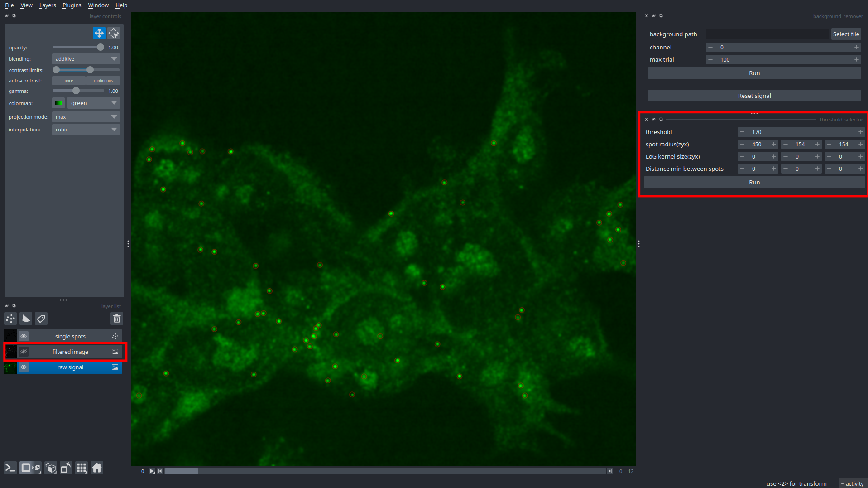868x488 pixels.
Task: Select the single spots layer row
Action: pyautogui.click(x=70, y=336)
